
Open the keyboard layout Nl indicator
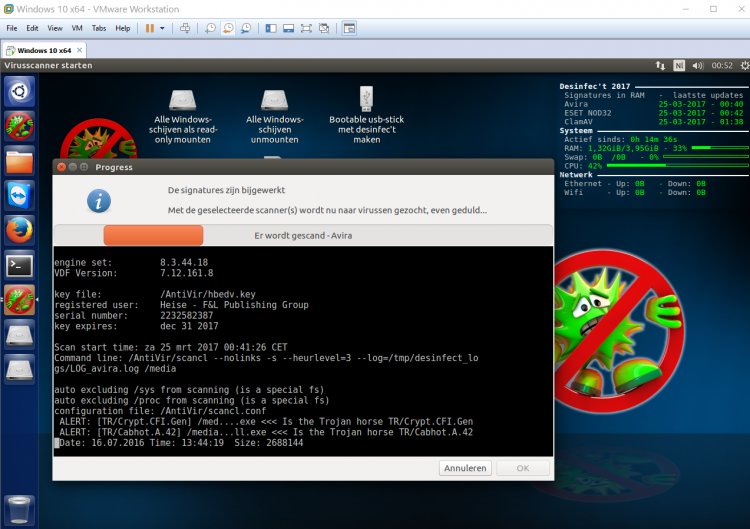click(679, 65)
